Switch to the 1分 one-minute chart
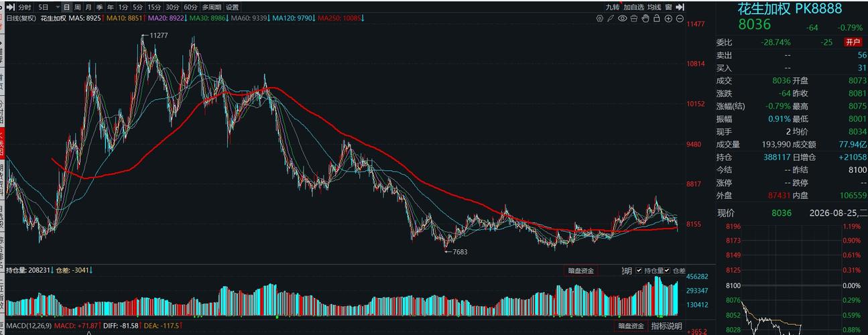 point(123,7)
